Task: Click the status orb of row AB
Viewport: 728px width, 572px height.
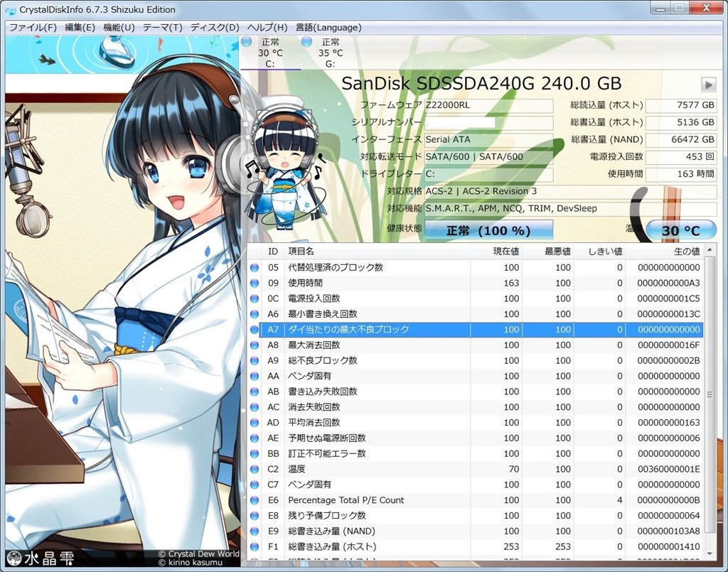Action: click(x=255, y=392)
